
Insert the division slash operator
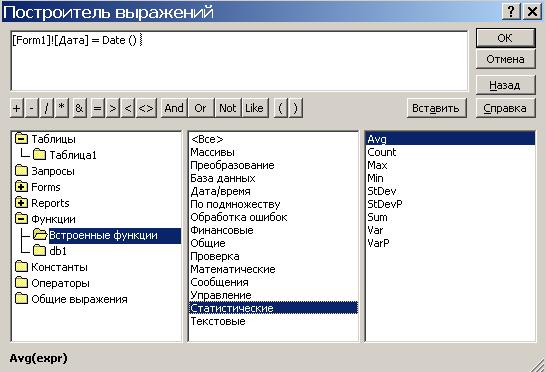click(x=47, y=108)
